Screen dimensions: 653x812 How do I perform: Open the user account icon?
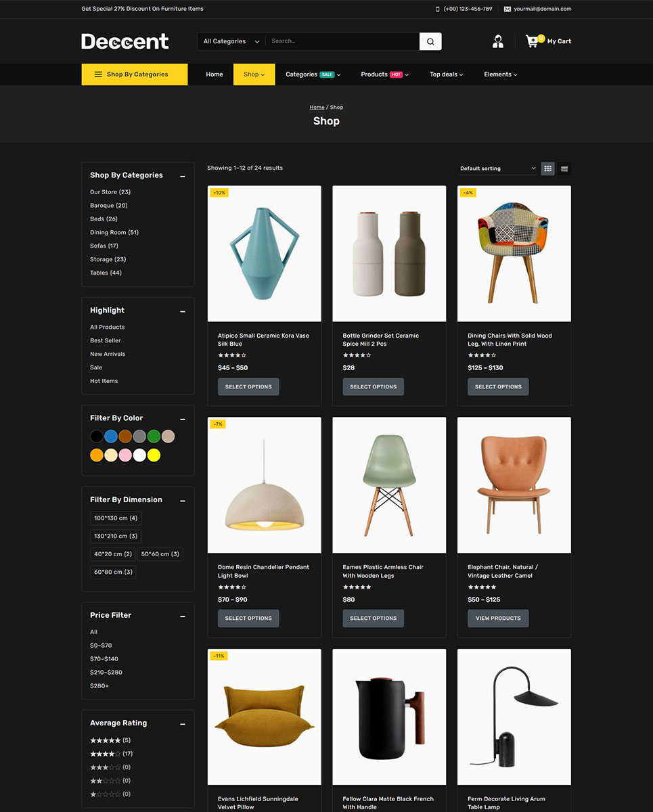498,41
